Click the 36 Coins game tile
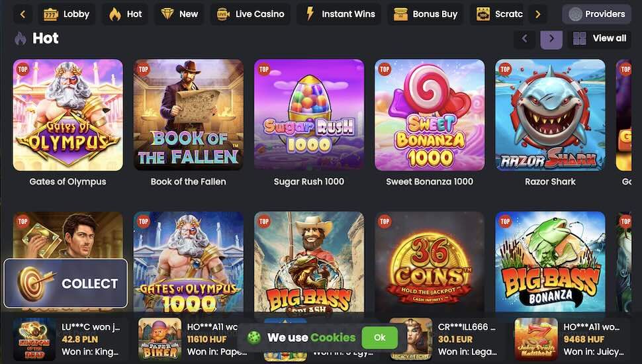642x364 pixels. pos(430,262)
